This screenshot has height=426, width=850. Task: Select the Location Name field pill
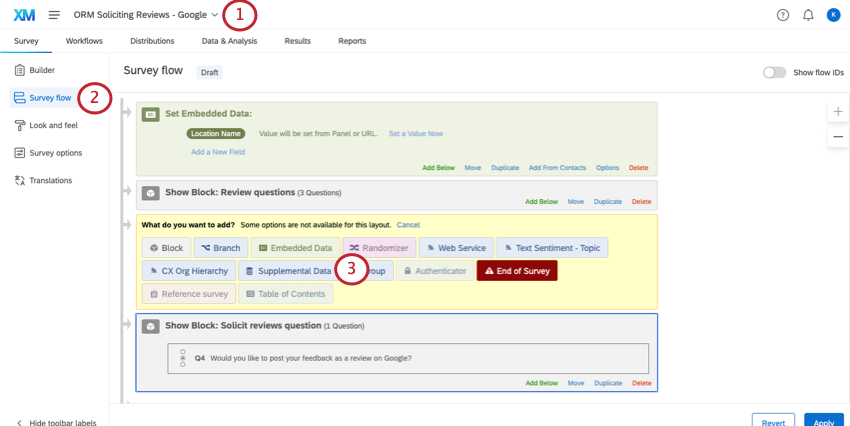tap(216, 133)
